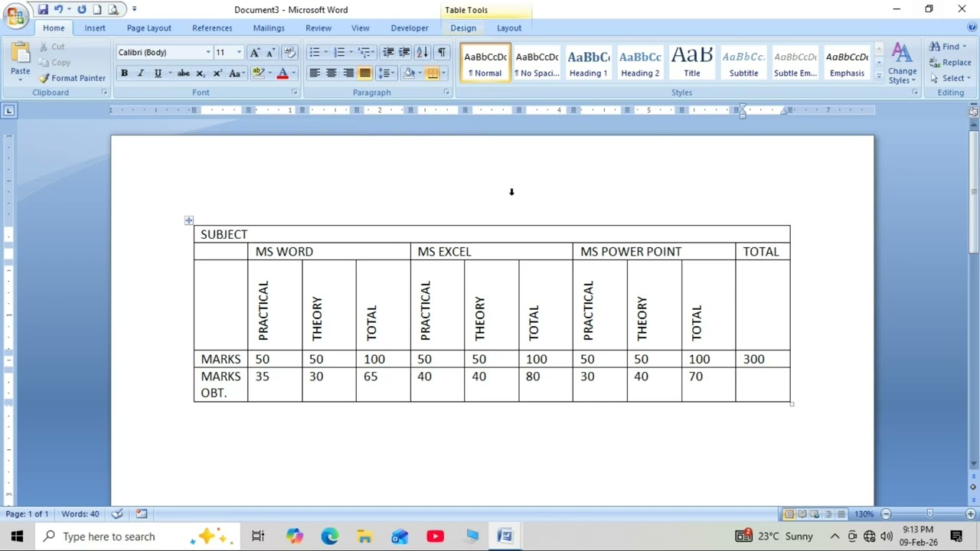Click the Select button in Editing
Viewport: 980px width, 551px height.
pyautogui.click(x=950, y=78)
